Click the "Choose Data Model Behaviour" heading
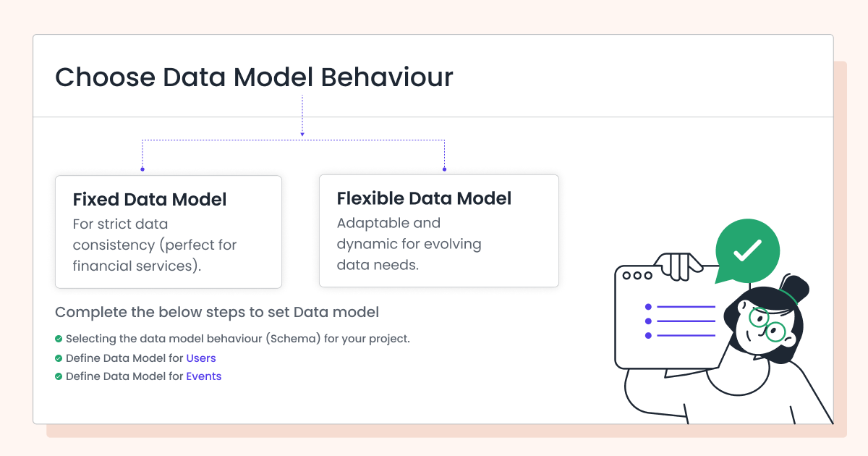 pos(254,77)
